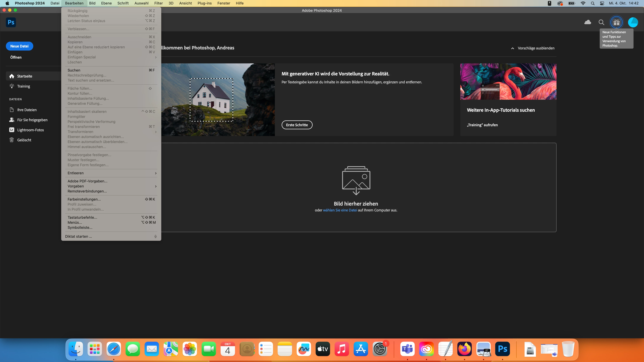The height and width of the screenshot is (362, 644).
Task: Select Farbeinstellungen from the Bearbeiten menu
Action: point(84,199)
